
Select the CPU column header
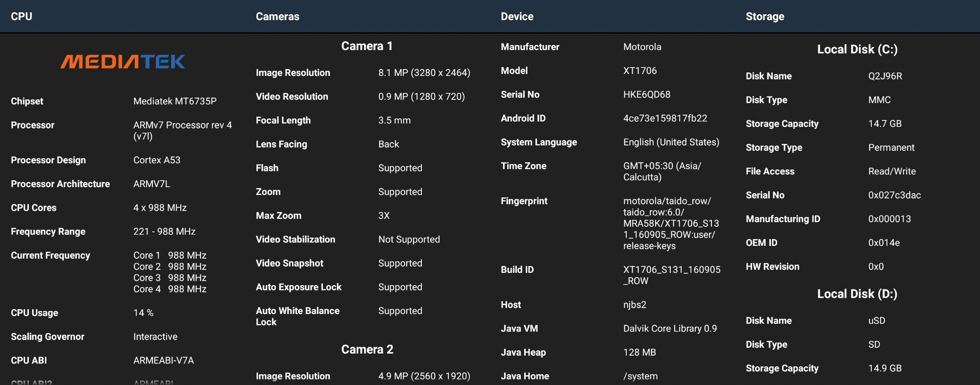(x=22, y=16)
